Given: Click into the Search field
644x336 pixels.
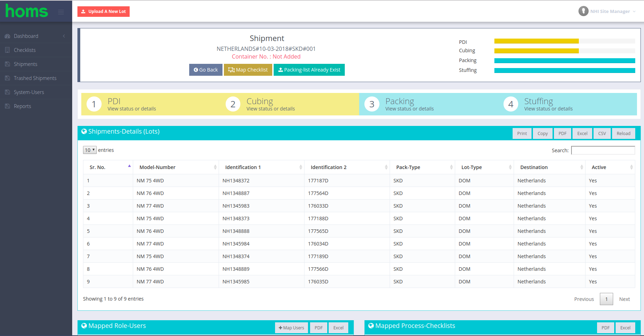Looking at the screenshot, I should [603, 150].
